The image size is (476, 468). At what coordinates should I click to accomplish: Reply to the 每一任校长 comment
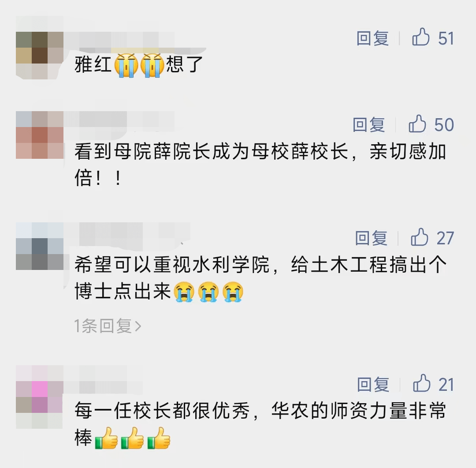click(373, 385)
